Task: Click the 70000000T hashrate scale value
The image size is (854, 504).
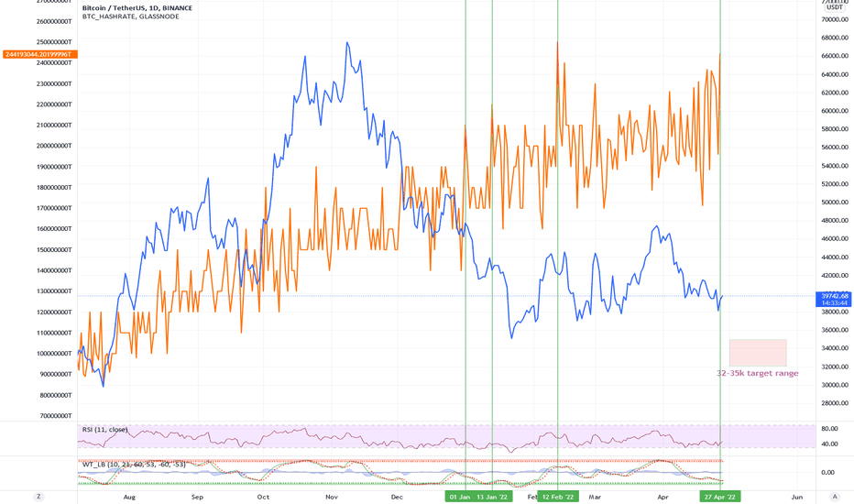Action: click(x=56, y=416)
